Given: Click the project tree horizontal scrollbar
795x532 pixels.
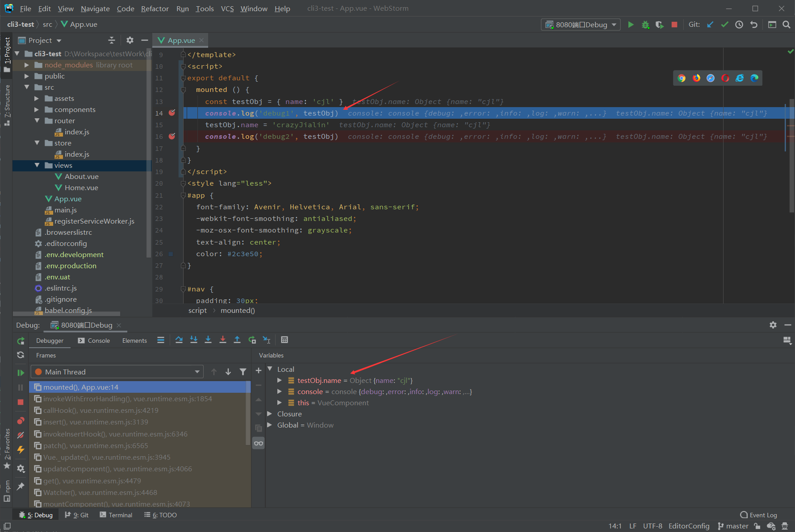Looking at the screenshot, I should click(x=67, y=314).
